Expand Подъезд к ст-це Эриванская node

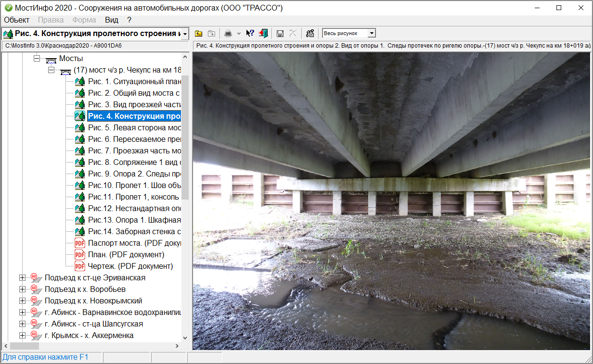point(22,277)
